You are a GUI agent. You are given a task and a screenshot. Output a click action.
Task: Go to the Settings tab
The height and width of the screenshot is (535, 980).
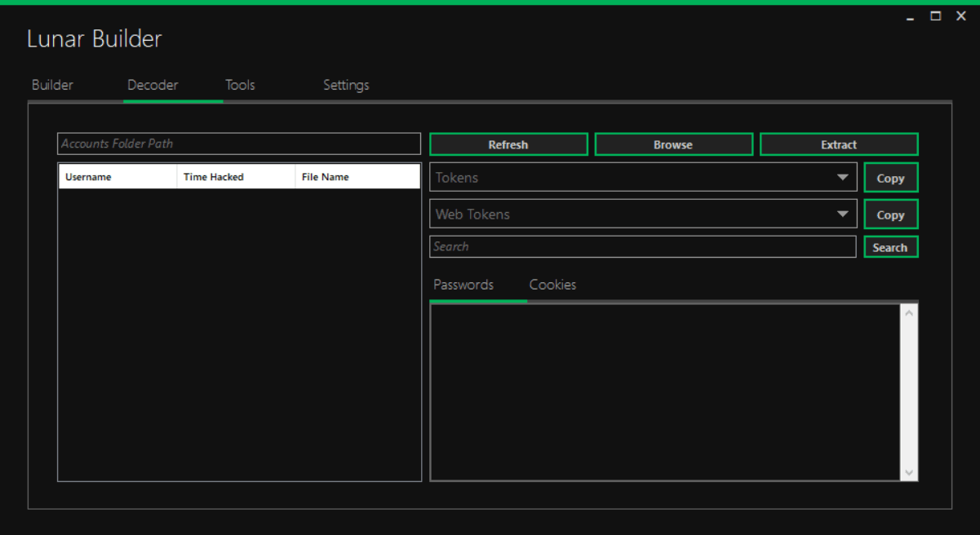pos(346,85)
